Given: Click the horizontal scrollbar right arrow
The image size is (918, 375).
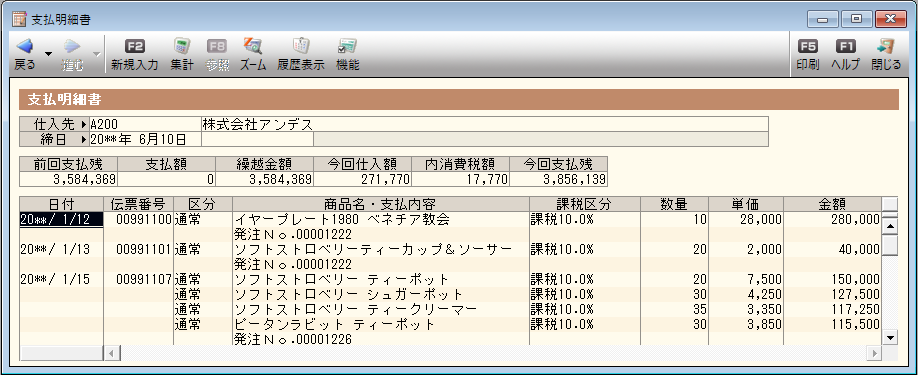Looking at the screenshot, I should click(874, 353).
